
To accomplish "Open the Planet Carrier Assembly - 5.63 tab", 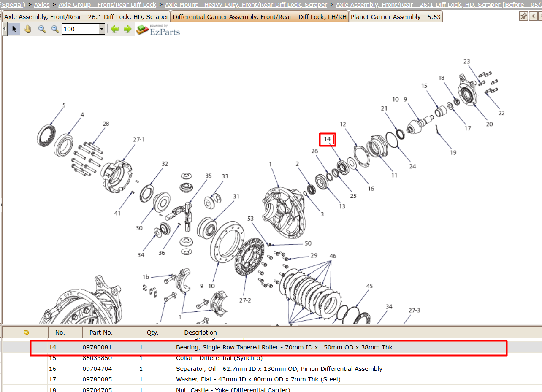I will tap(396, 17).
